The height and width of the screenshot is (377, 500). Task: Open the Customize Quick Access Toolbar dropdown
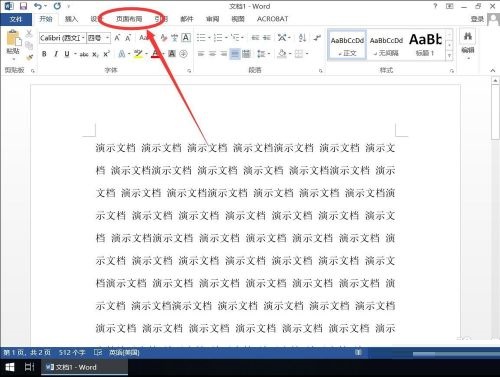[x=69, y=6]
